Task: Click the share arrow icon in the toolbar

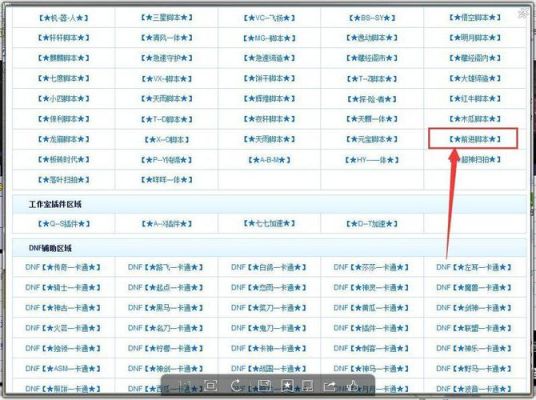Action: point(330,386)
